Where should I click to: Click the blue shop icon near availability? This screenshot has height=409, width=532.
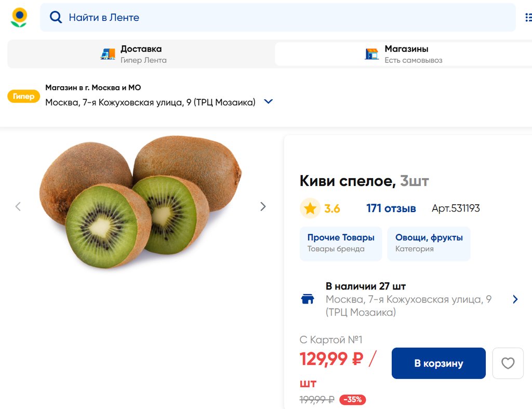point(308,299)
